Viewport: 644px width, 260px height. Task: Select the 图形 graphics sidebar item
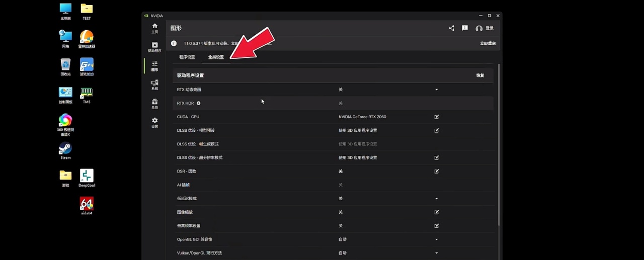(154, 66)
